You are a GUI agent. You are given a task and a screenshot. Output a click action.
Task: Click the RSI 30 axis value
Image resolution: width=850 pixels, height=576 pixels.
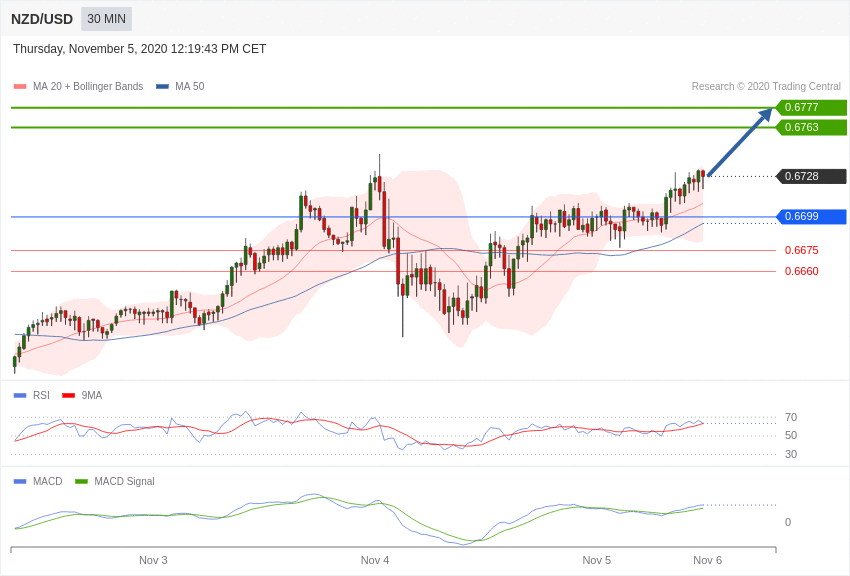791,454
